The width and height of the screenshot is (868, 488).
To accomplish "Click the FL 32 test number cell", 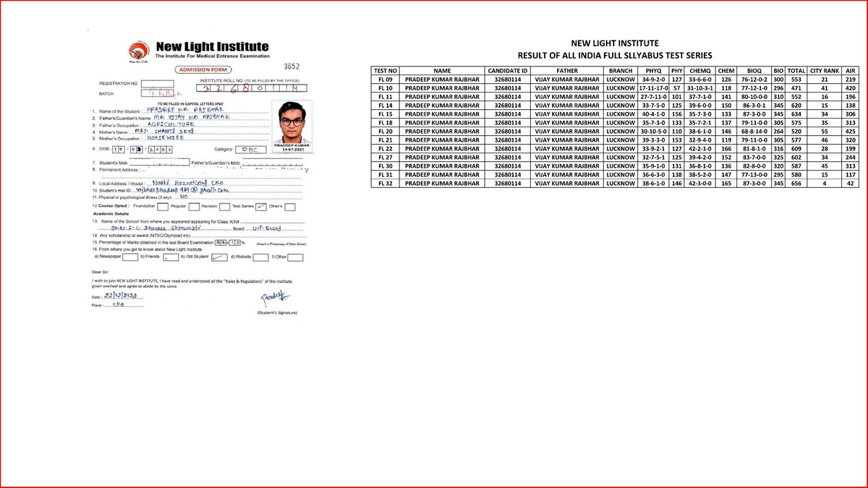I will 386,184.
